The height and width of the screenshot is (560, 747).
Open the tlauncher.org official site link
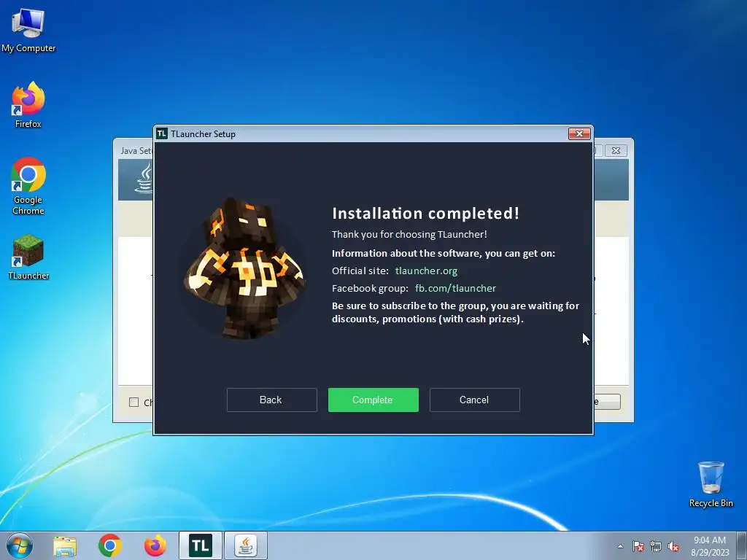[426, 271]
